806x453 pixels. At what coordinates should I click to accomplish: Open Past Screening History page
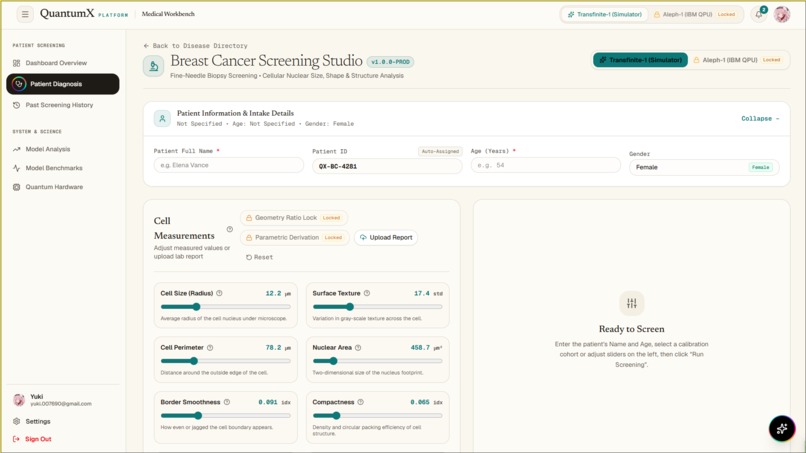click(63, 105)
